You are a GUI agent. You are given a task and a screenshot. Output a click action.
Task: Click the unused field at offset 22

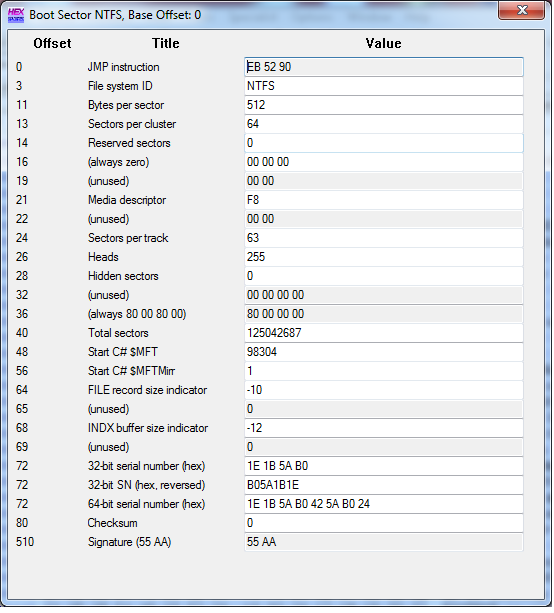click(384, 219)
